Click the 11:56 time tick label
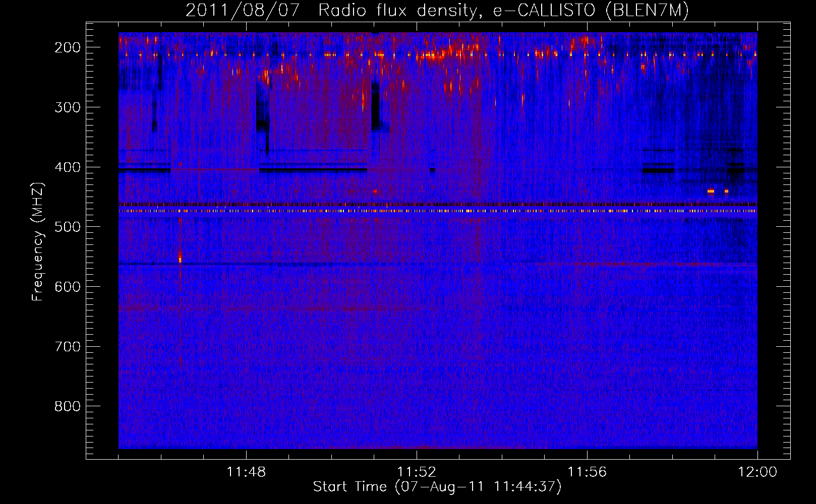The height and width of the screenshot is (504, 816). (587, 472)
